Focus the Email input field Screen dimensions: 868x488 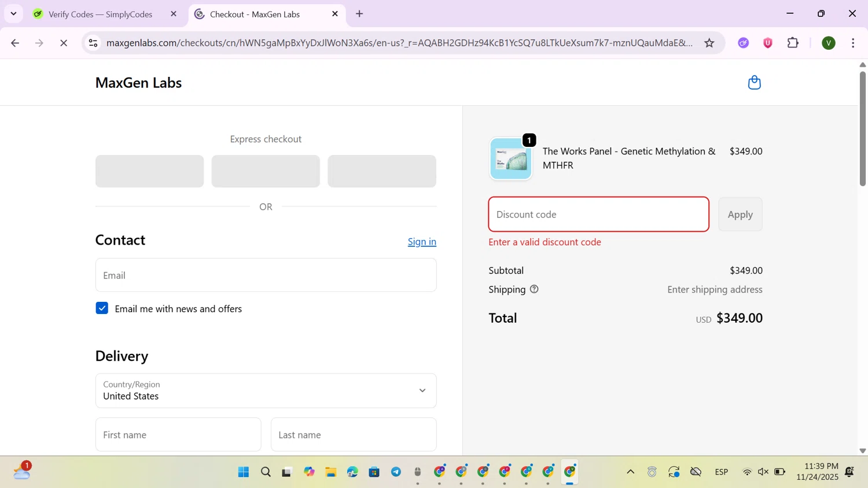pos(266,275)
